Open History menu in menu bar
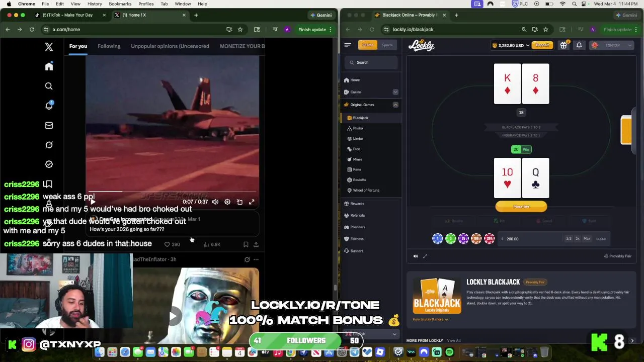This screenshot has height=362, width=644. click(x=95, y=4)
